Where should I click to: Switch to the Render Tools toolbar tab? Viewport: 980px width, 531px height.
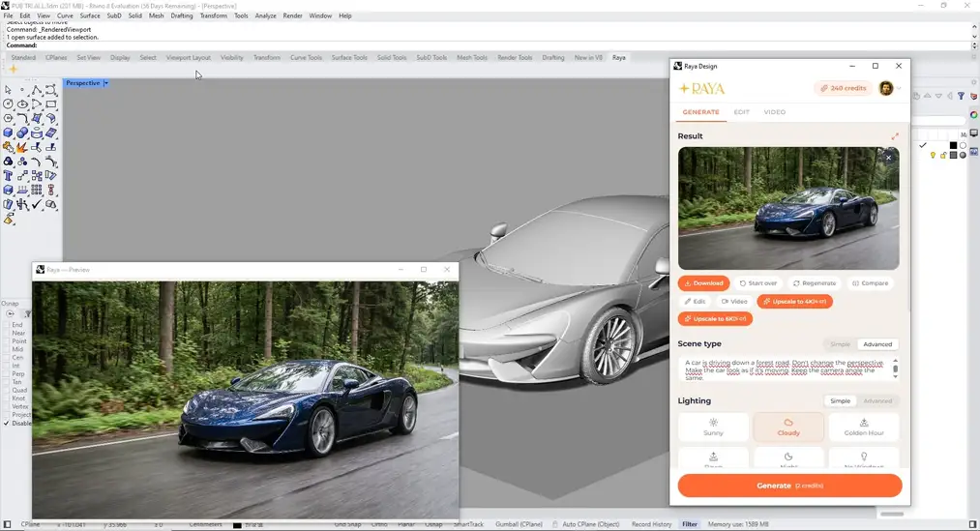(515, 57)
